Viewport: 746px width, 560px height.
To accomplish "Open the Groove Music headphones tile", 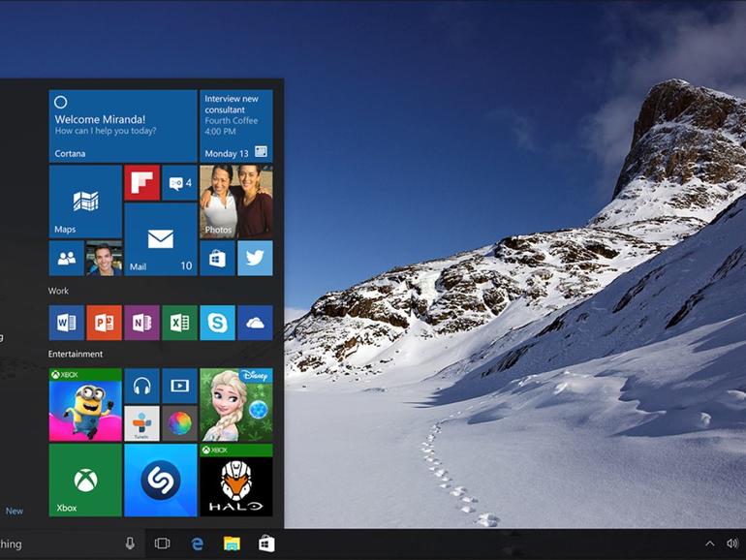I will click(141, 386).
